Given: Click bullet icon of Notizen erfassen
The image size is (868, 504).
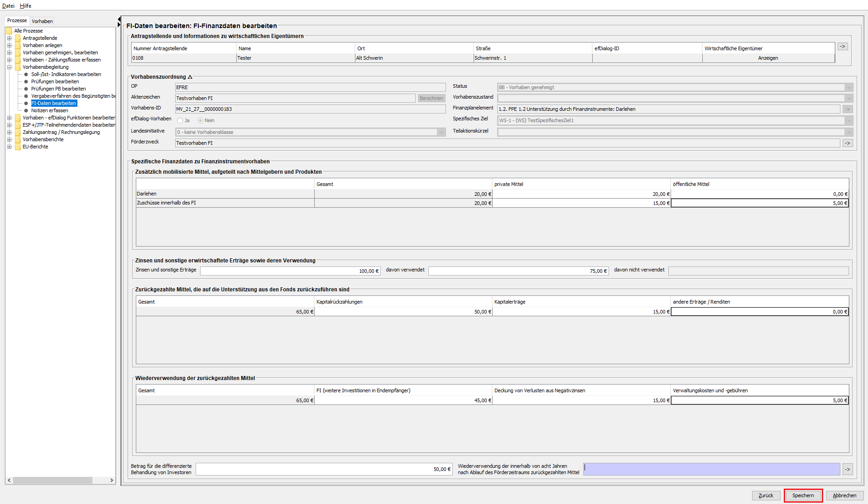Looking at the screenshot, I should [x=26, y=110].
